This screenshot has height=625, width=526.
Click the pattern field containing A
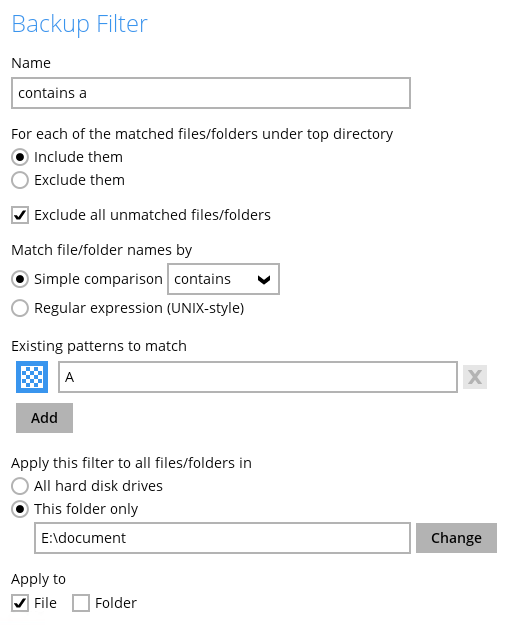tap(258, 377)
